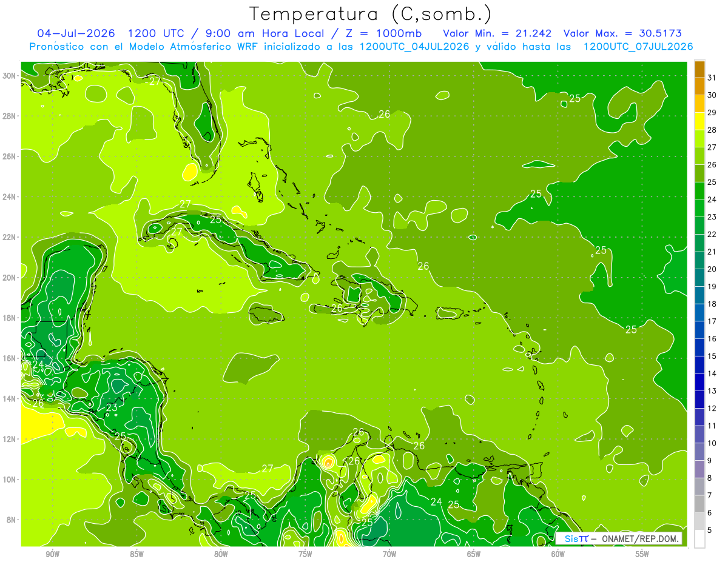This screenshot has height=562, width=728.
Task: Click the legend scale number '28'
Action: coord(712,130)
